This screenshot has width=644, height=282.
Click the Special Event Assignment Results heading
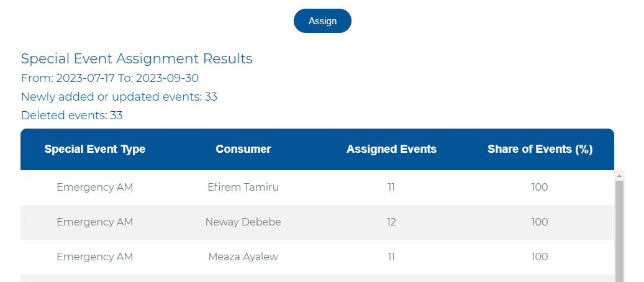137,59
